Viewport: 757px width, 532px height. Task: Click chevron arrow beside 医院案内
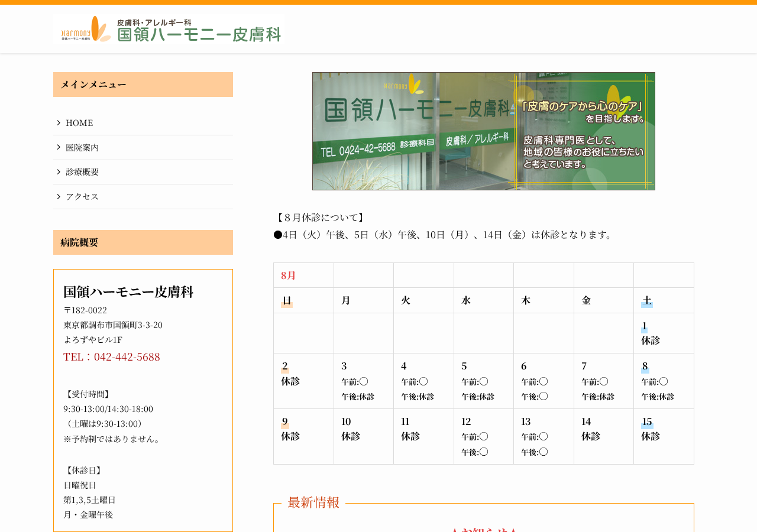tap(59, 147)
